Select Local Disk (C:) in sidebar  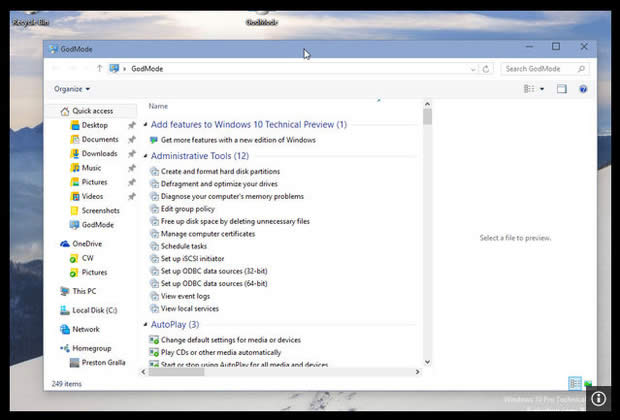pyautogui.click(x=95, y=310)
